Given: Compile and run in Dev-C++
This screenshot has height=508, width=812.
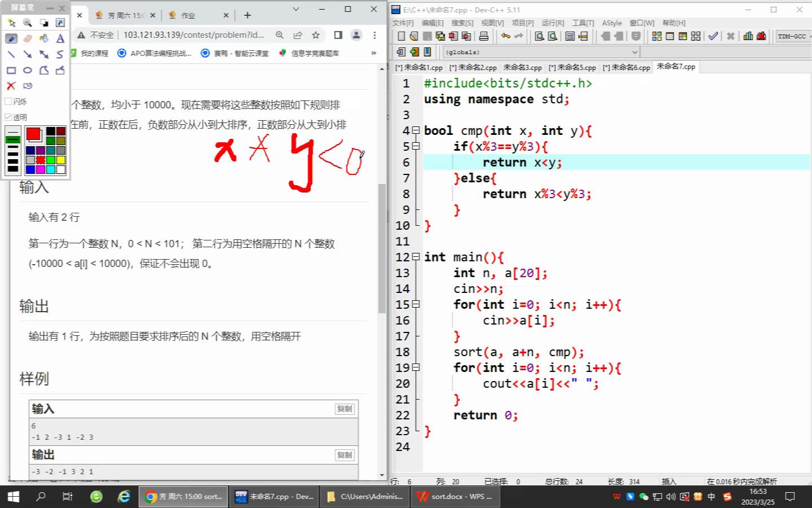Looking at the screenshot, I should tap(683, 36).
